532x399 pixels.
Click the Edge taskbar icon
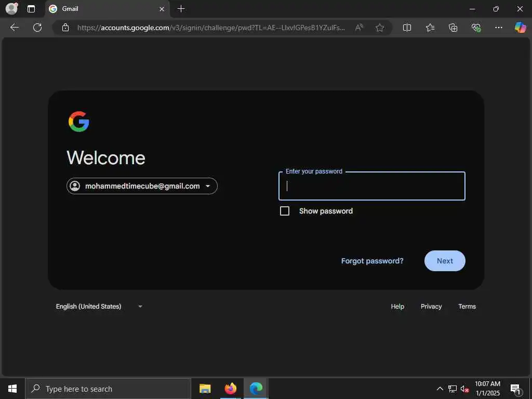pos(256,389)
